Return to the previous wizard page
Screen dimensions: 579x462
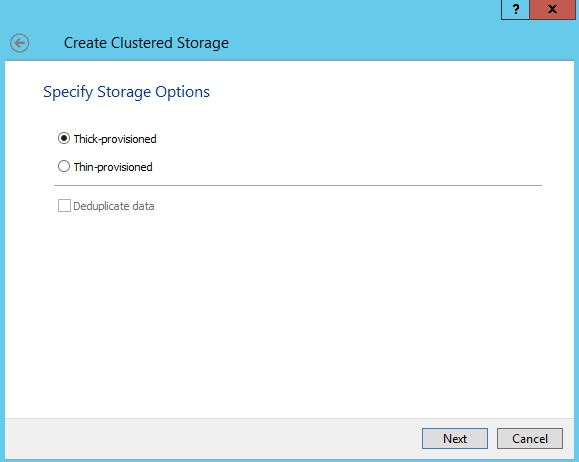click(20, 43)
